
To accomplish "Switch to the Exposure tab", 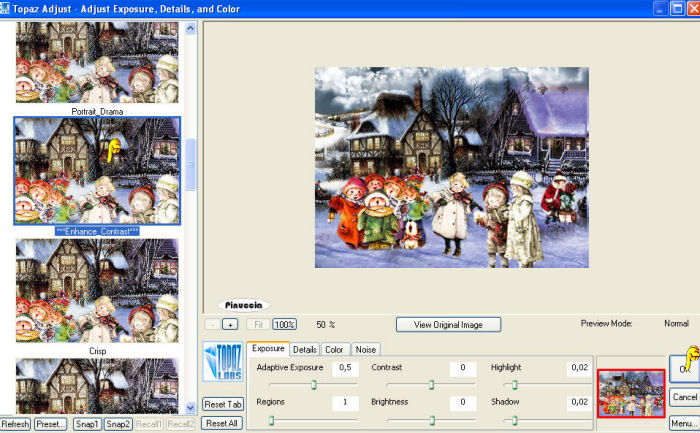I will [x=268, y=349].
